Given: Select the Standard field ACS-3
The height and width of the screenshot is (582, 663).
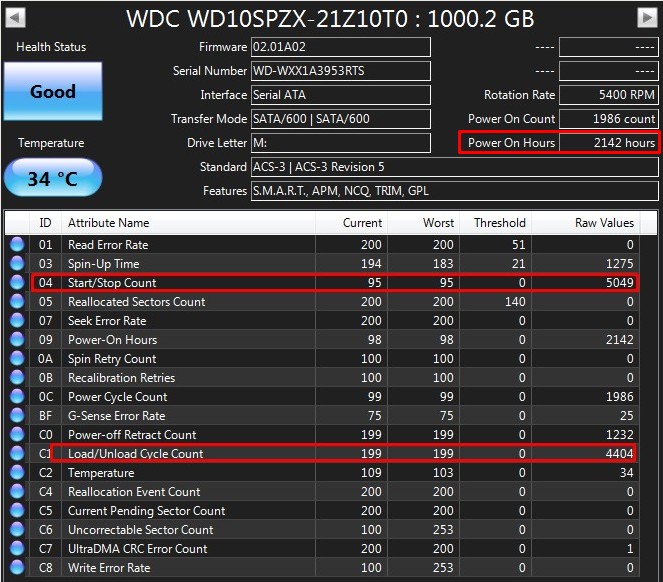Looking at the screenshot, I should (455, 167).
